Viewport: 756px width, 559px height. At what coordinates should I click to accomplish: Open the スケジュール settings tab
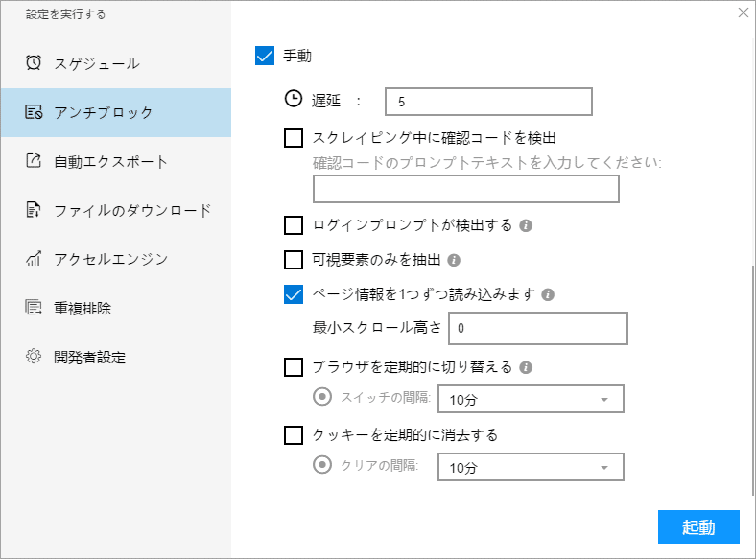[x=97, y=63]
